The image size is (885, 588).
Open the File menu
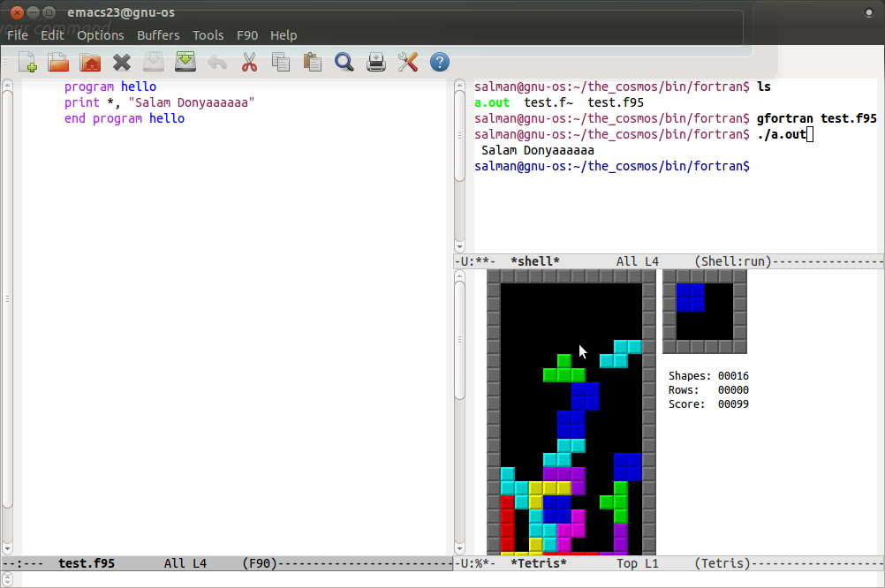coord(18,35)
